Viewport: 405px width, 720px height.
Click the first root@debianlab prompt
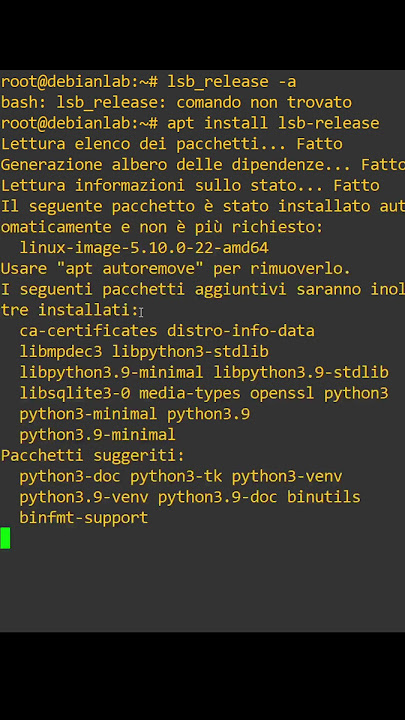(x=79, y=82)
